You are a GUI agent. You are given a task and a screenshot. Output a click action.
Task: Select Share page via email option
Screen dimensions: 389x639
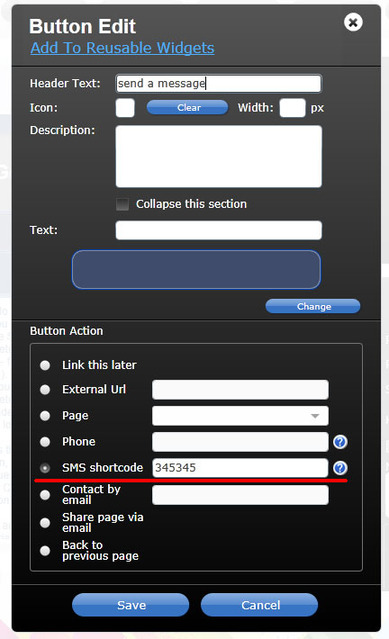click(x=45, y=523)
